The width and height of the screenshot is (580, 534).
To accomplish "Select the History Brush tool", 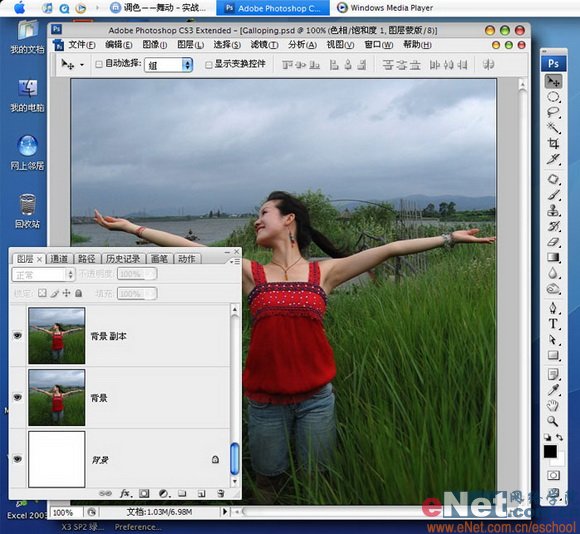I will click(553, 226).
